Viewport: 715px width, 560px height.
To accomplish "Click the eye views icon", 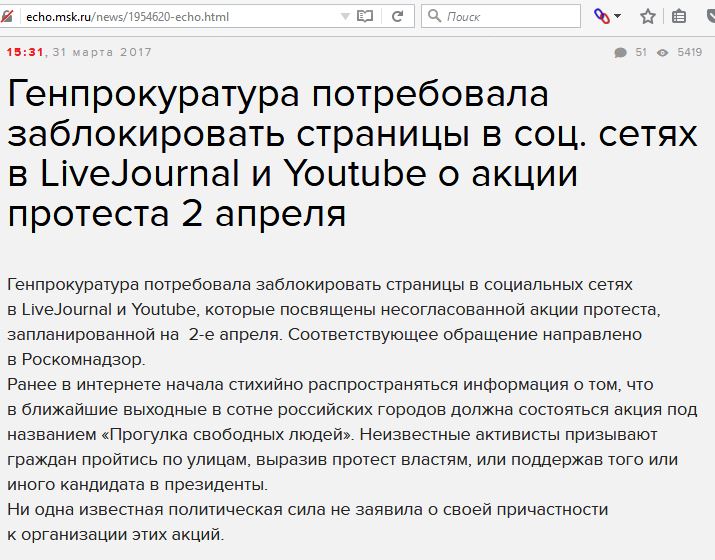I will (x=663, y=53).
